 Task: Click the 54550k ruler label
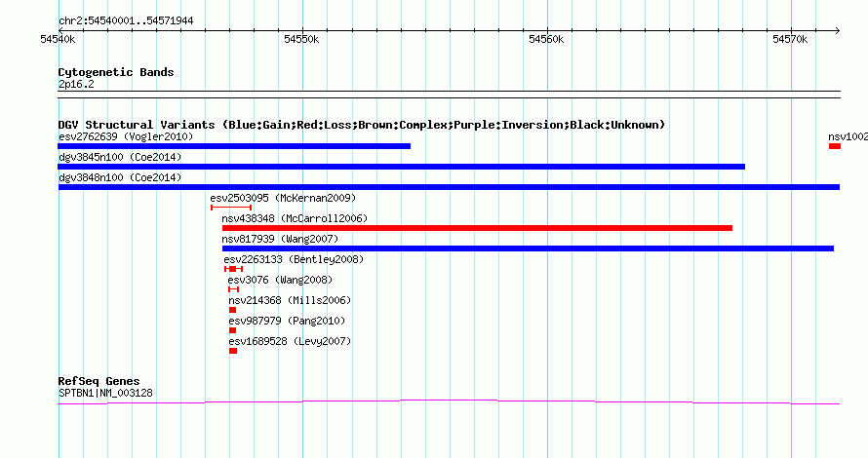tap(301, 39)
